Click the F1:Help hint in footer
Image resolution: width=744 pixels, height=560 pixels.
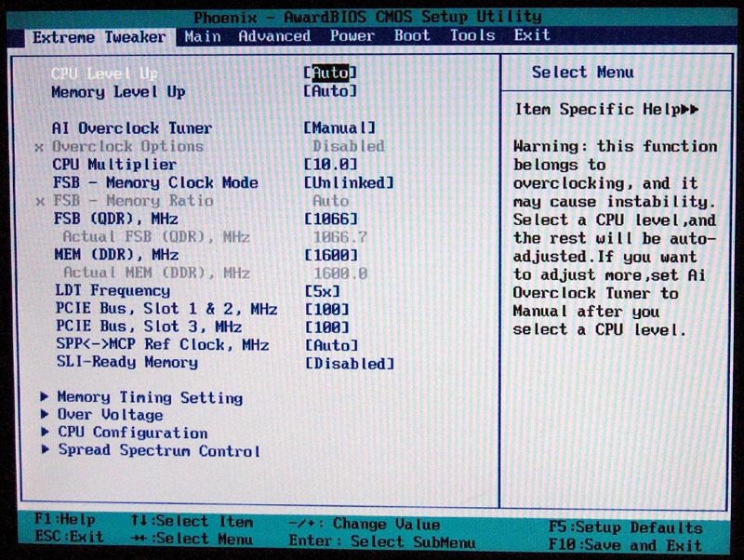pos(64,520)
